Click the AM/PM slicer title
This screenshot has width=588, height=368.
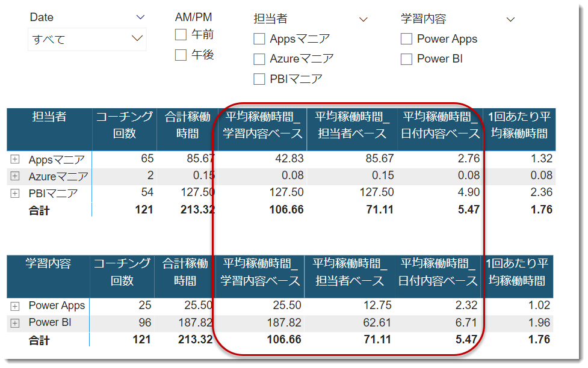(x=194, y=17)
